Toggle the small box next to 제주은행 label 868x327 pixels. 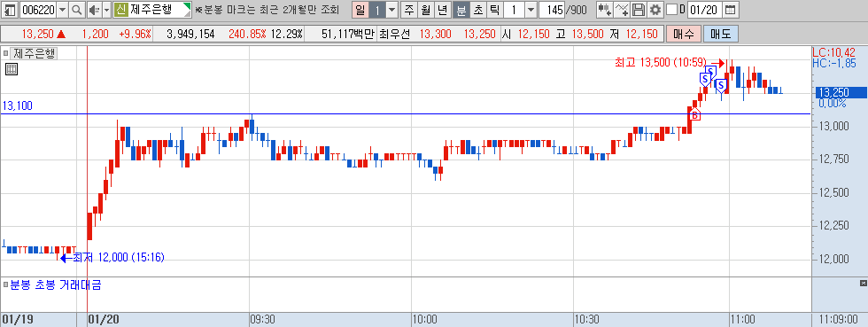[x=5, y=54]
